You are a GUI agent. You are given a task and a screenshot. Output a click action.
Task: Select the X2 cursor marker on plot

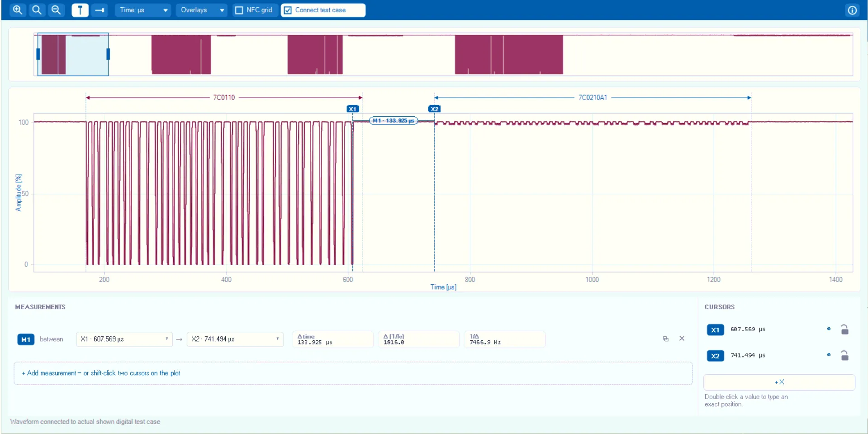coord(434,109)
